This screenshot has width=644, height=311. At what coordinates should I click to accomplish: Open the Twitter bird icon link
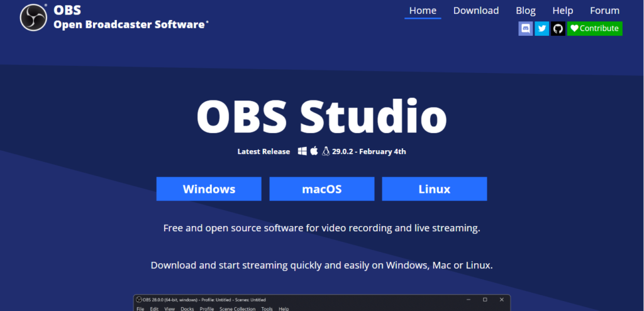point(541,28)
